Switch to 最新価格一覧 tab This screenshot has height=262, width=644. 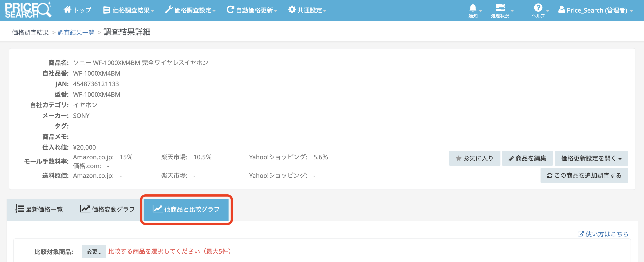pos(39,209)
